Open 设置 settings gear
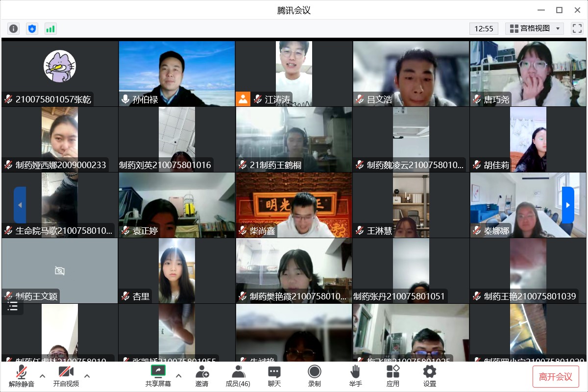Image resolution: width=588 pixels, height=392 pixels. coord(430,376)
